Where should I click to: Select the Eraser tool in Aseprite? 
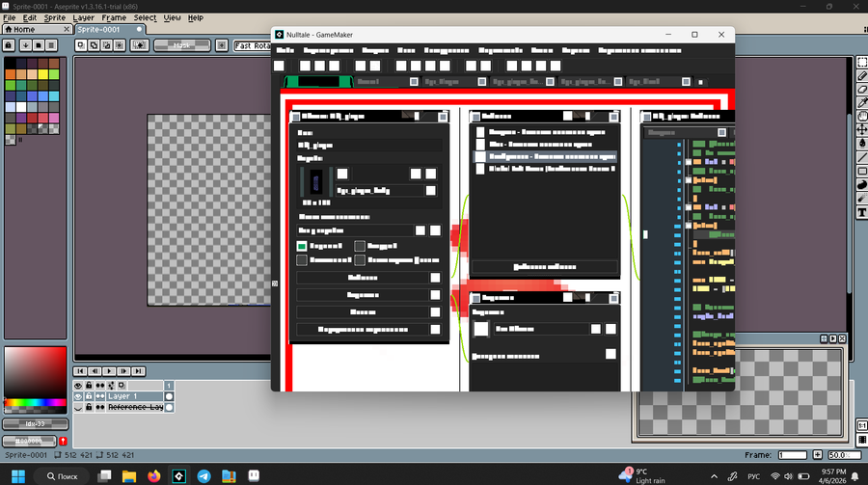pyautogui.click(x=862, y=89)
